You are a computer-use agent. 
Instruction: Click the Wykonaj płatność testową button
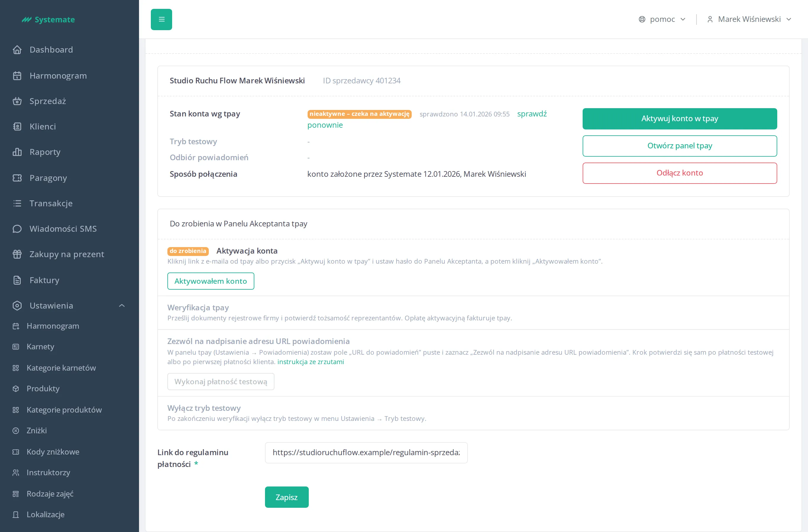(x=221, y=382)
